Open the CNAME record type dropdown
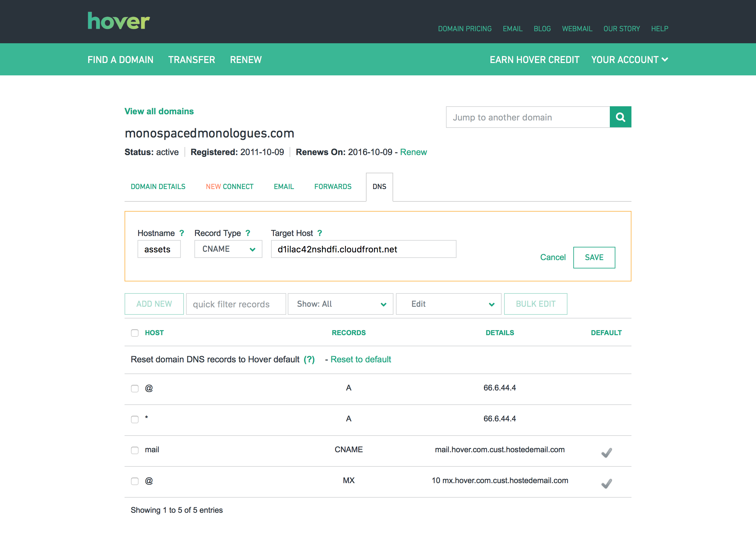The height and width of the screenshot is (548, 756). [228, 249]
